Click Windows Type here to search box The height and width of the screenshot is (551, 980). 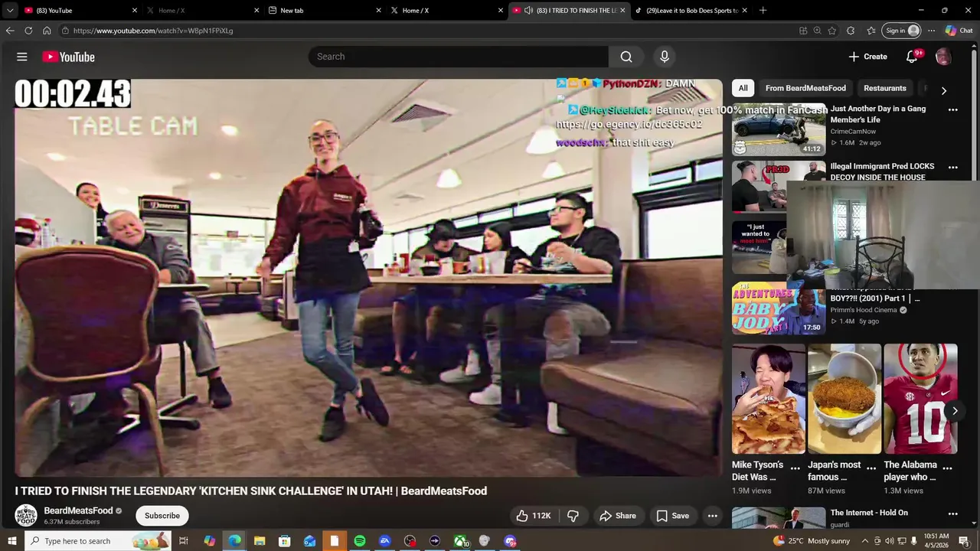pyautogui.click(x=98, y=541)
